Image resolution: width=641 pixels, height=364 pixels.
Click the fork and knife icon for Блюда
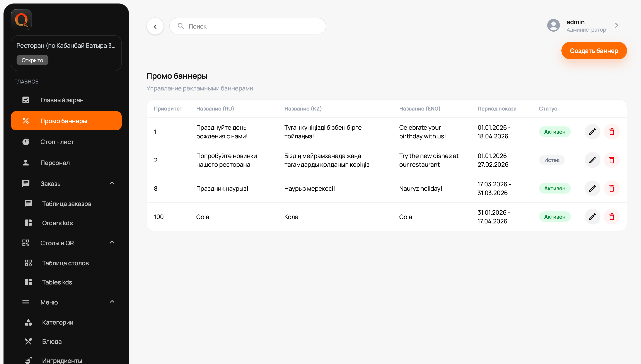coord(28,341)
